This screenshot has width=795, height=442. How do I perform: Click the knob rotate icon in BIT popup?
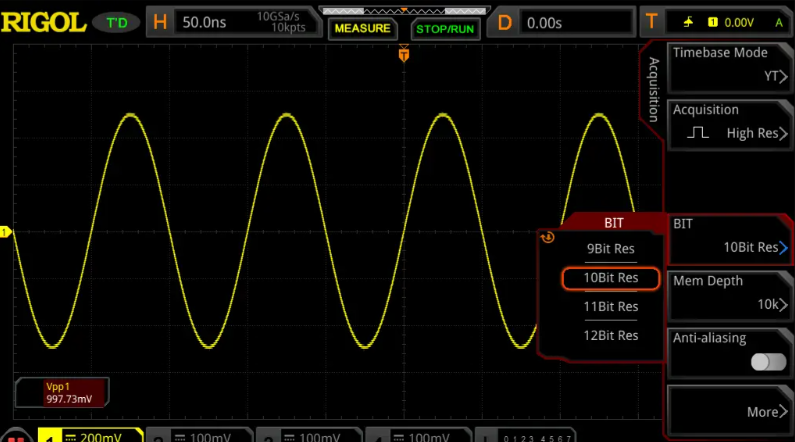[548, 237]
